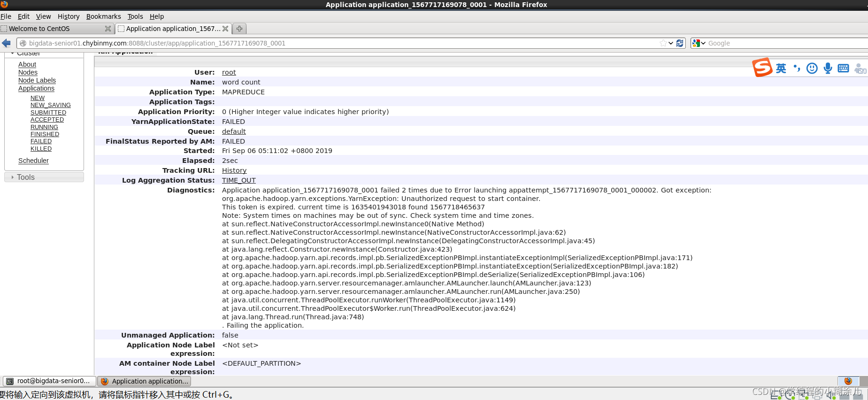The width and height of the screenshot is (868, 400).
Task: Toggle Sogou punctuation mode icon
Action: (797, 68)
